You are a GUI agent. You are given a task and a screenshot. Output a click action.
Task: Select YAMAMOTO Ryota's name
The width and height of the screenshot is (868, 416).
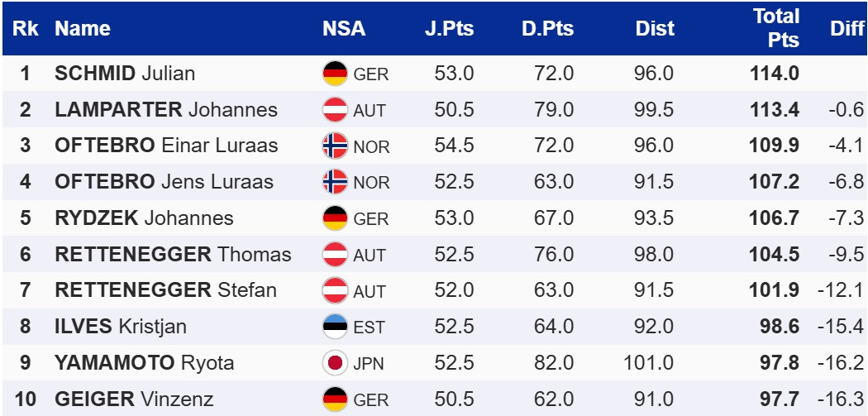click(x=144, y=363)
